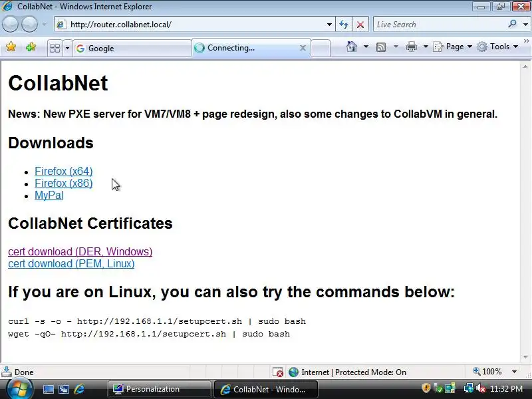Switch to the Personalization taskbar window
532x399 pixels.
tap(160, 389)
